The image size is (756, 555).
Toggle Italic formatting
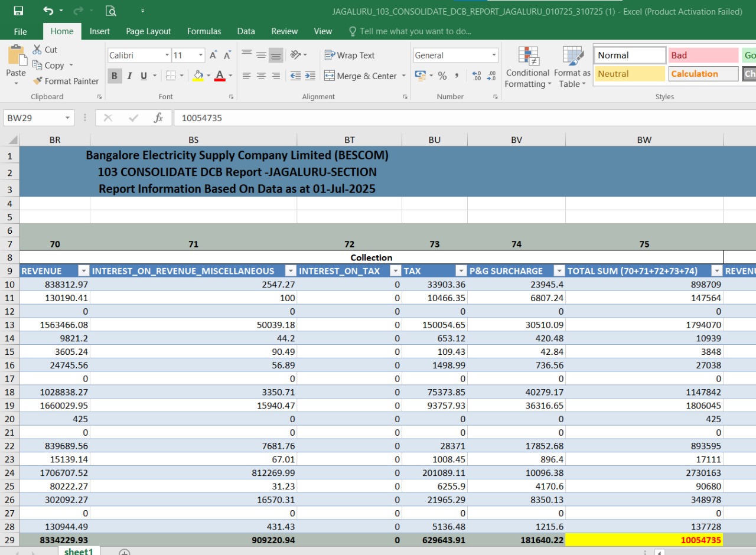(129, 76)
